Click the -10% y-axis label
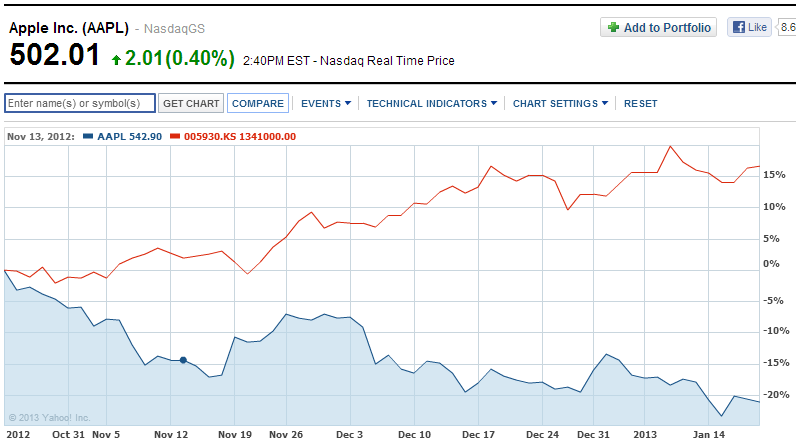 click(776, 331)
